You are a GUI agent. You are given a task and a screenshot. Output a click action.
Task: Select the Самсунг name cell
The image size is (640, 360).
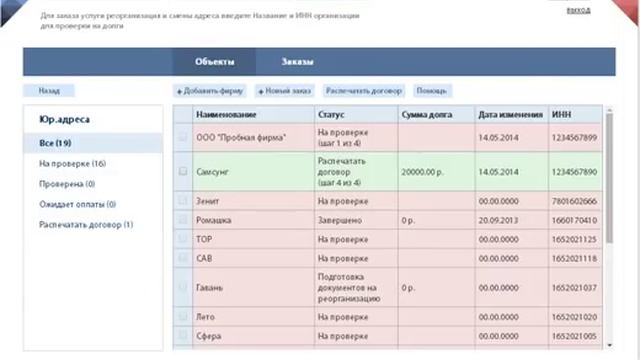click(x=253, y=172)
